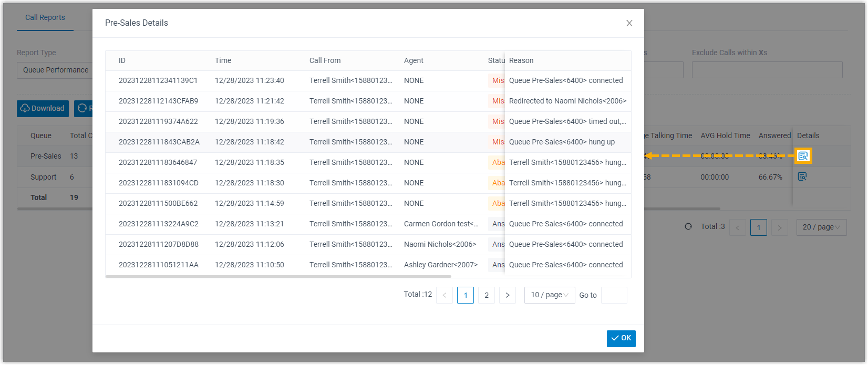Click the Time column header
868x365 pixels.
(223, 61)
